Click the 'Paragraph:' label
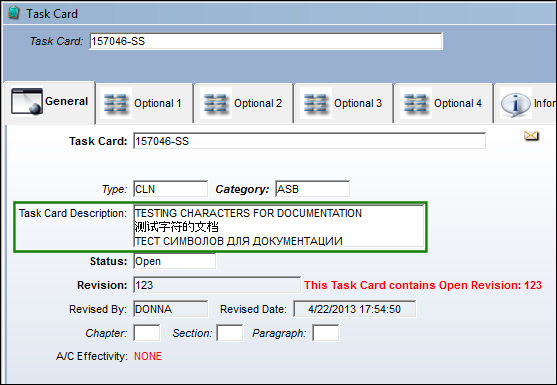Viewport: 557px width, 385px height. point(279,333)
